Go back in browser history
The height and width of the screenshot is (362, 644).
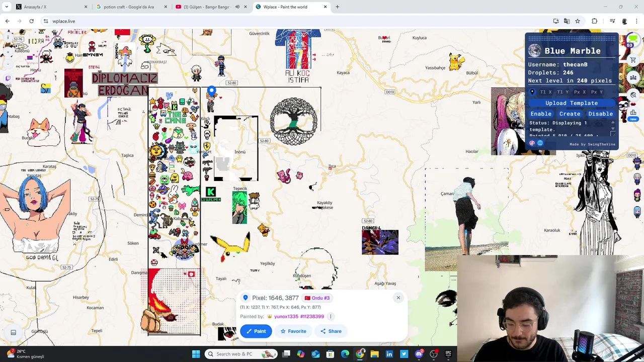pyautogui.click(x=7, y=21)
